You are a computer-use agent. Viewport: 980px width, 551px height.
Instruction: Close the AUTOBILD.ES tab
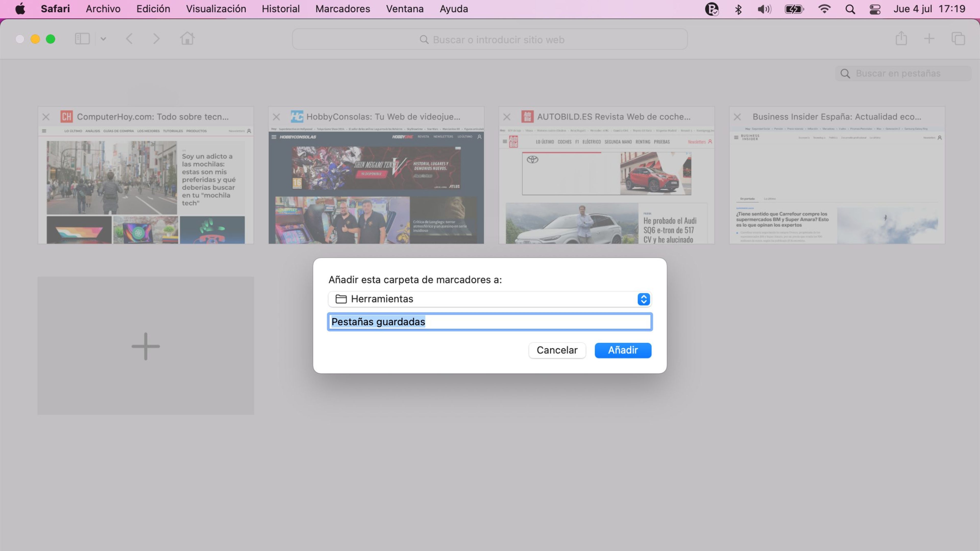tap(507, 117)
